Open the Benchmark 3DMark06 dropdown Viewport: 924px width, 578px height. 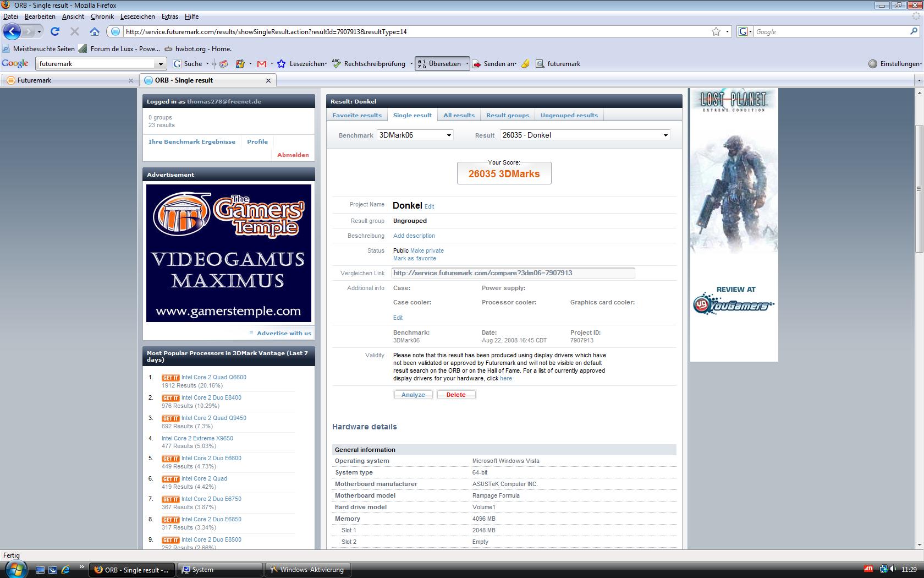pos(415,135)
